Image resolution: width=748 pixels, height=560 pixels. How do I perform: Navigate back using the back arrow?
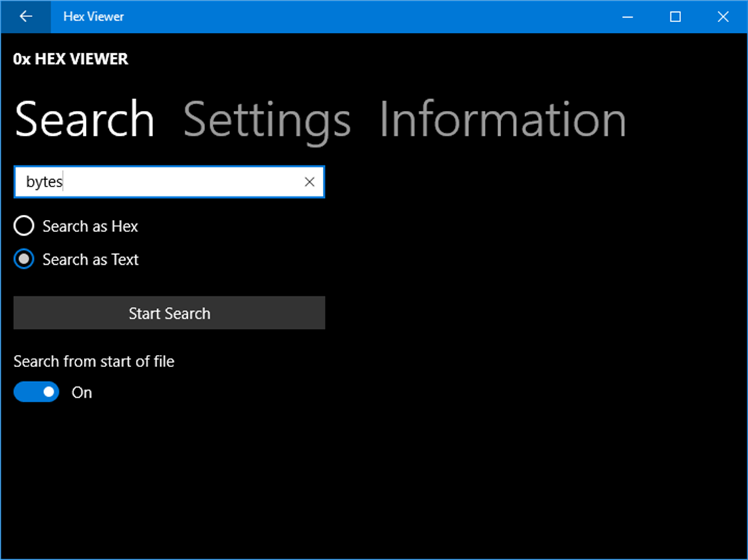tap(26, 16)
